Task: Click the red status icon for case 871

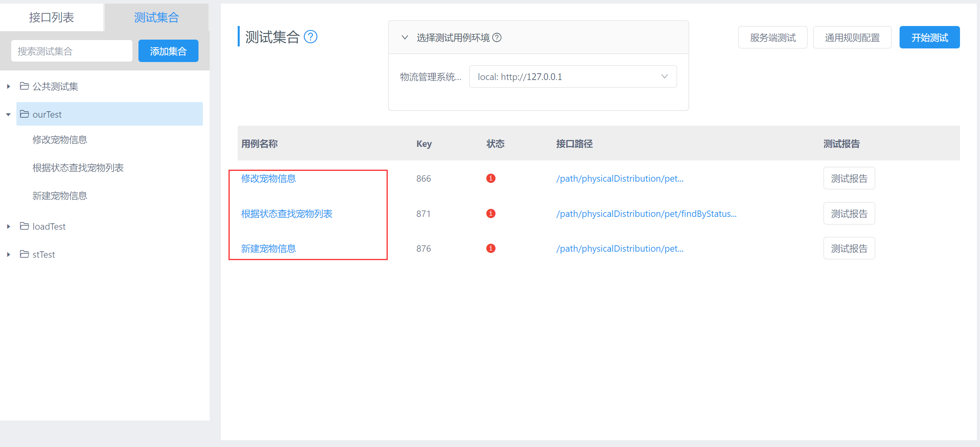Action: tap(491, 213)
